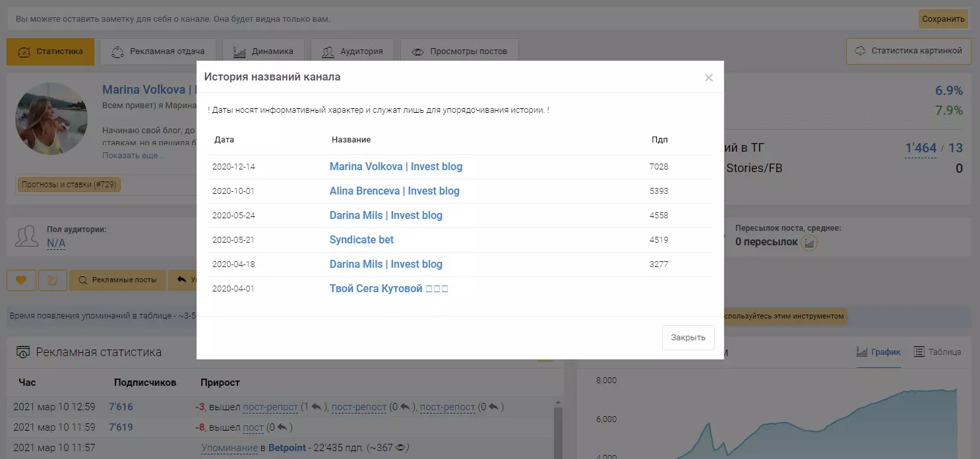Click the Прогнозы и ставки (#729) category tag

pyautogui.click(x=69, y=185)
